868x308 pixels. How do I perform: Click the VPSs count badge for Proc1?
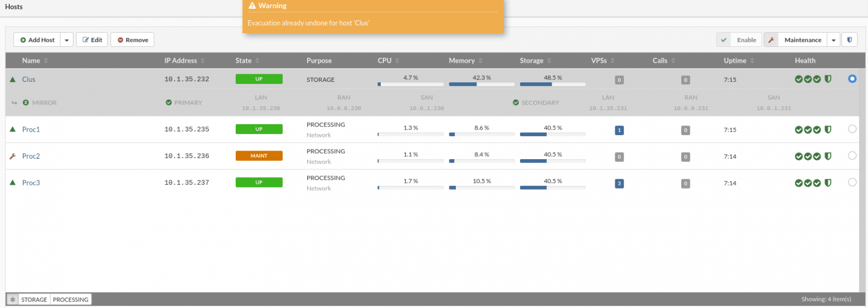(x=619, y=130)
